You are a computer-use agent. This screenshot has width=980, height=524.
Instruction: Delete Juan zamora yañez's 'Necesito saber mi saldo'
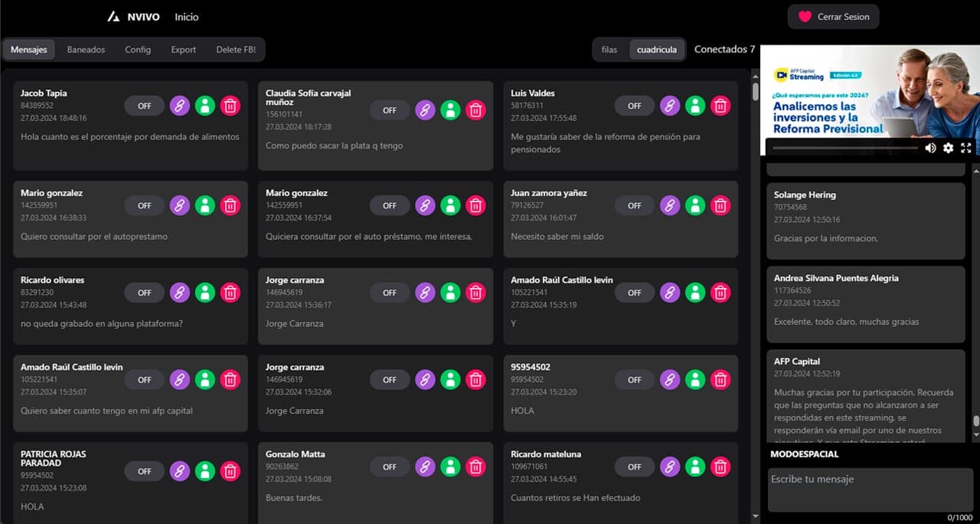[720, 205]
